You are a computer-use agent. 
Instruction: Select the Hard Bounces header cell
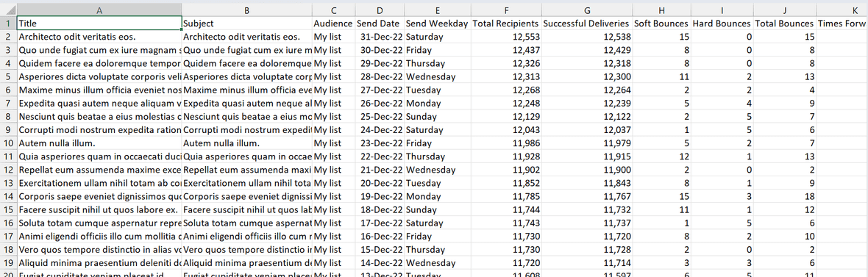pos(720,24)
